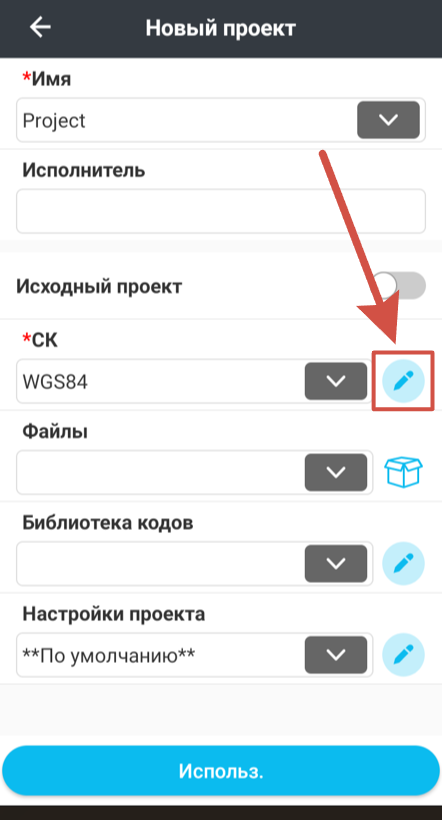Image resolution: width=442 pixels, height=820 pixels.
Task: Tap the Новый проект title text
Action: pos(221,28)
